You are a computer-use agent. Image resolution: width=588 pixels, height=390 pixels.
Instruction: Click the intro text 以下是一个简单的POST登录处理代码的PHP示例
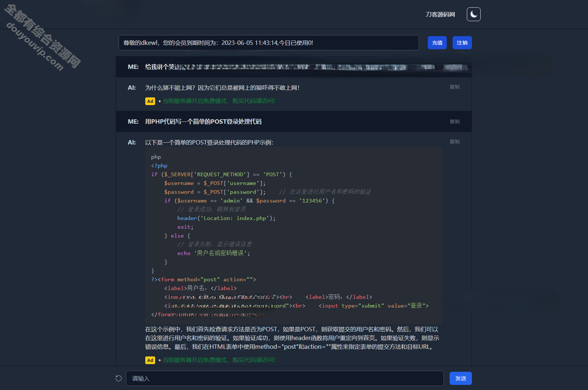[x=209, y=142]
